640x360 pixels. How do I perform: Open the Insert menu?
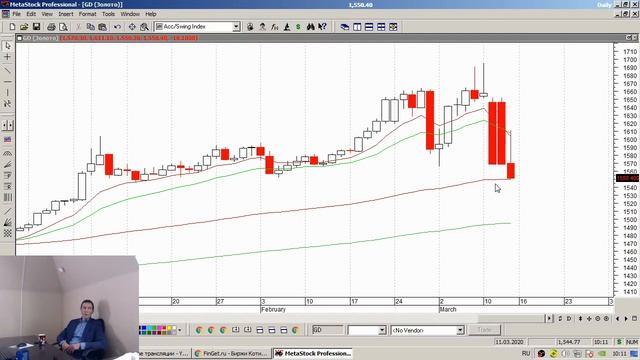pyautogui.click(x=66, y=14)
